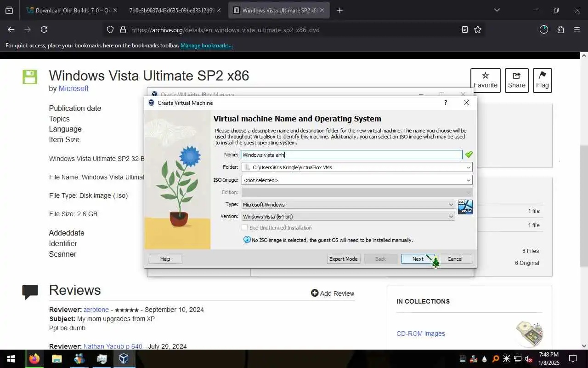The height and width of the screenshot is (368, 588).
Task: Open the Manage bookmarks link
Action: click(206, 46)
